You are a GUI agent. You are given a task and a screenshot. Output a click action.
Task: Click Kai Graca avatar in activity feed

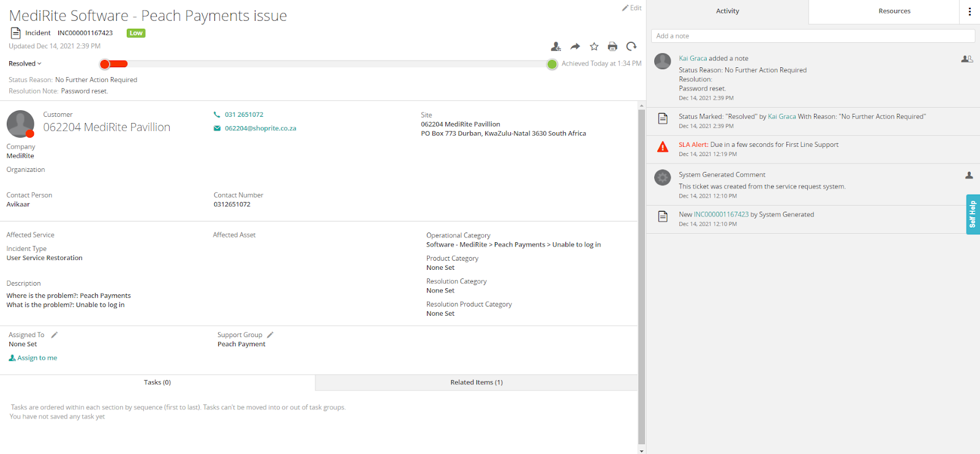coord(663,61)
